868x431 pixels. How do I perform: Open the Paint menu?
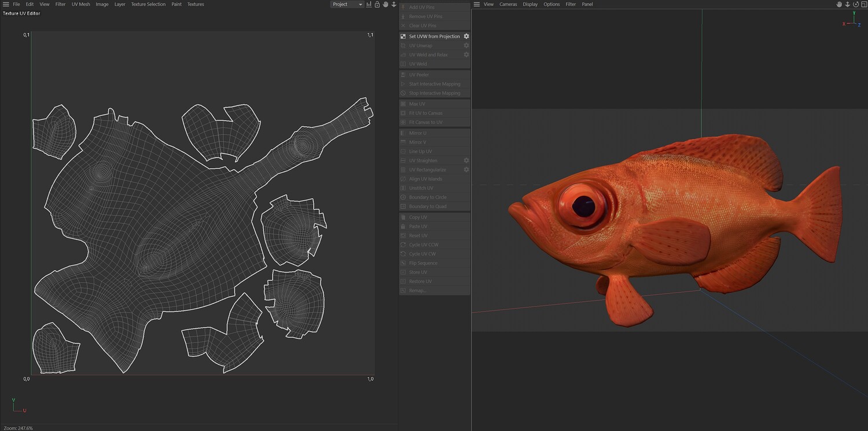[x=176, y=4]
